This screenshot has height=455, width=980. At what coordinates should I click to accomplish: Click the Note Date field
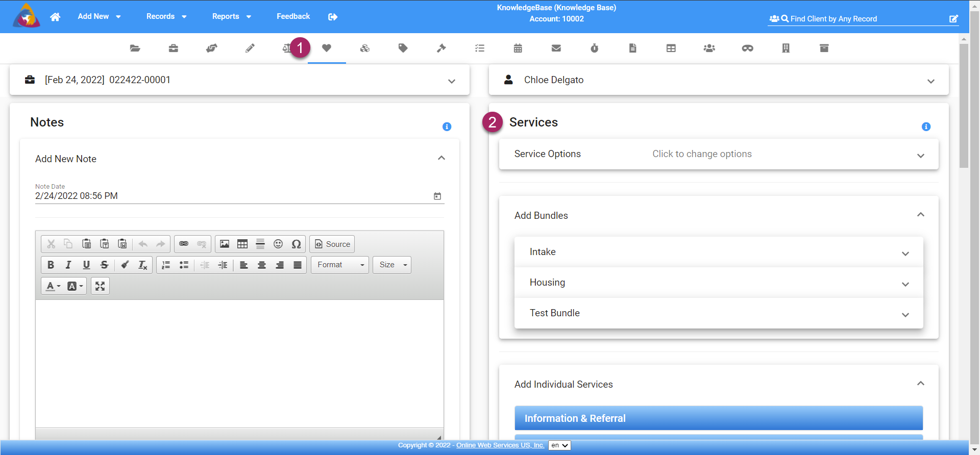(x=239, y=196)
